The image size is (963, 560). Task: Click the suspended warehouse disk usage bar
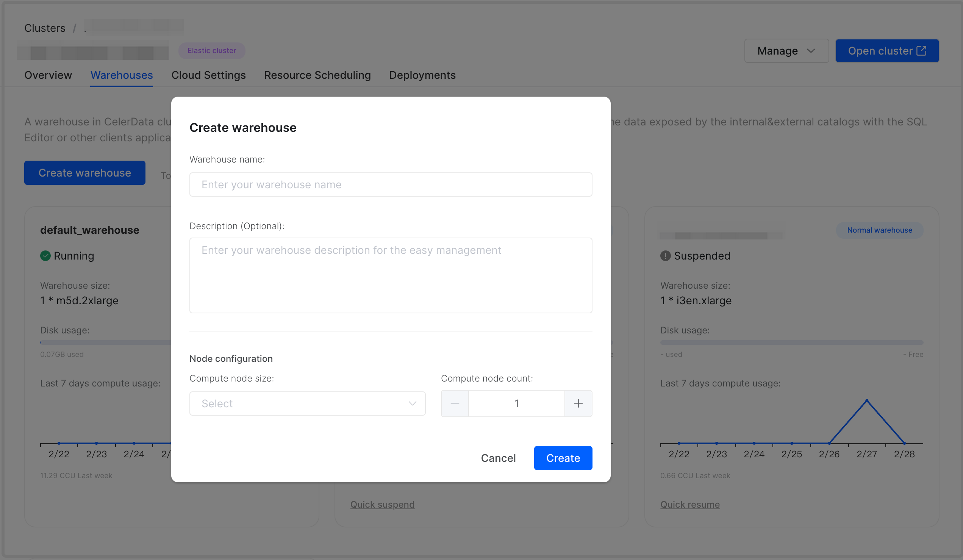coord(791,343)
